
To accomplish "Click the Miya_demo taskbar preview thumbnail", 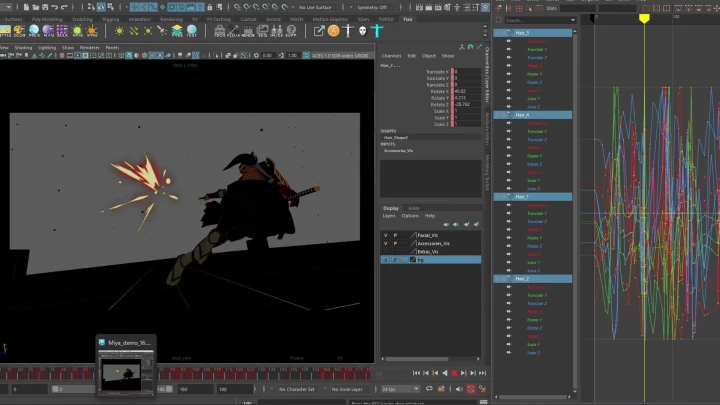I will tap(126, 373).
